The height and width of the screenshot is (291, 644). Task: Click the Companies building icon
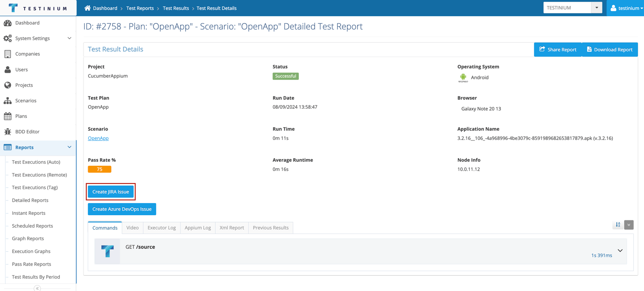[8, 54]
